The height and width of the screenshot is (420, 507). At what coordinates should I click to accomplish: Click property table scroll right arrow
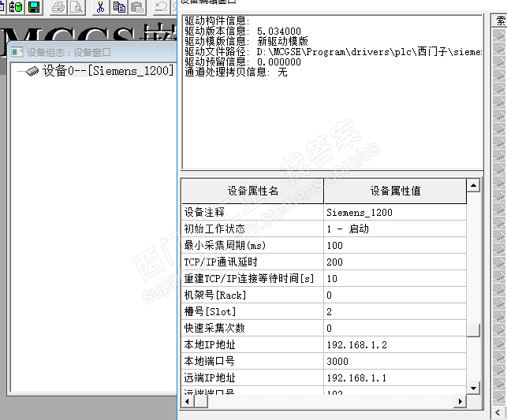[460, 401]
